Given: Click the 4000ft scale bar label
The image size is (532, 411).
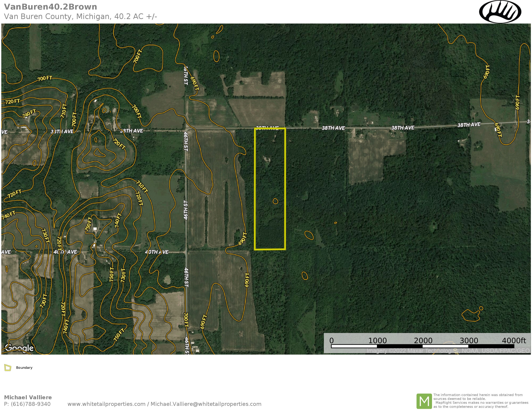Looking at the screenshot, I should pos(514,340).
